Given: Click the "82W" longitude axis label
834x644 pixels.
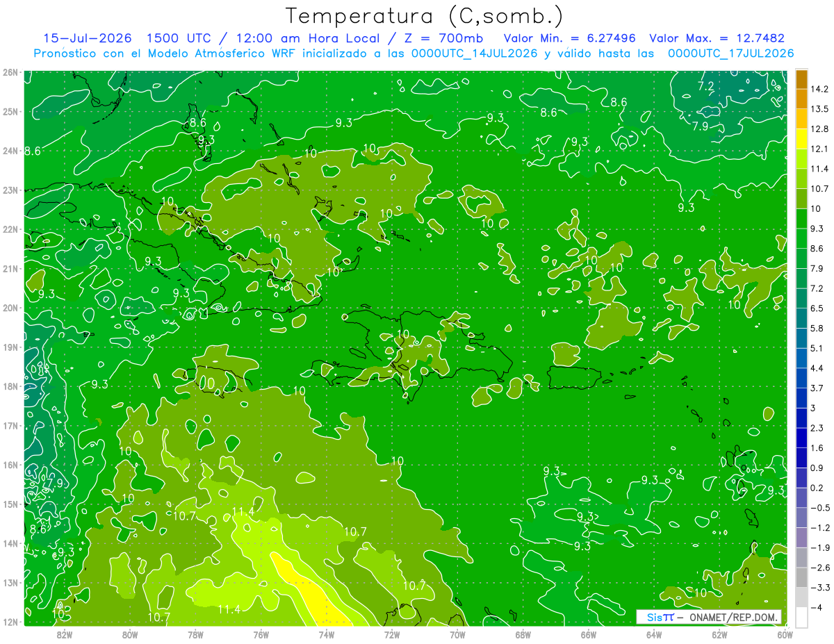Looking at the screenshot, I should pyautogui.click(x=65, y=634).
